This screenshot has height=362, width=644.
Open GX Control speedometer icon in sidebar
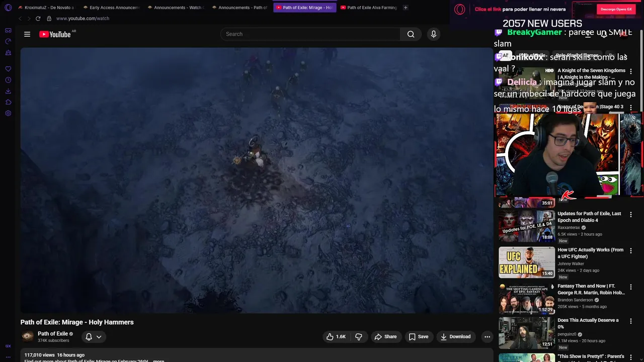(x=8, y=42)
